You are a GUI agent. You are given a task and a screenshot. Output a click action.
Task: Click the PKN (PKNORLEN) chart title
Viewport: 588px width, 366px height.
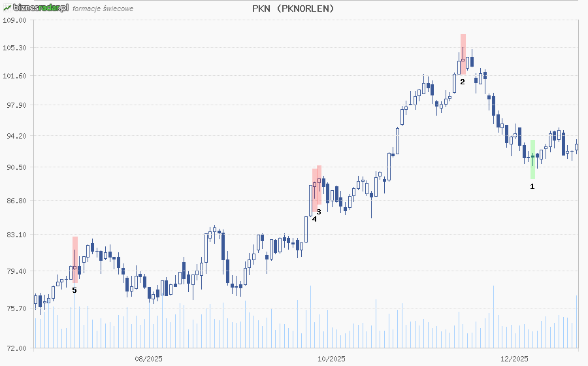pyautogui.click(x=293, y=8)
